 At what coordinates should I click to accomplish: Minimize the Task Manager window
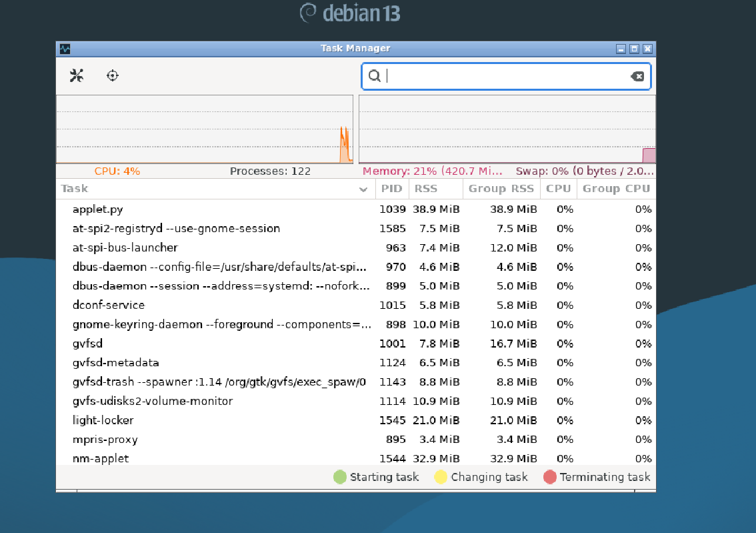[x=621, y=49]
